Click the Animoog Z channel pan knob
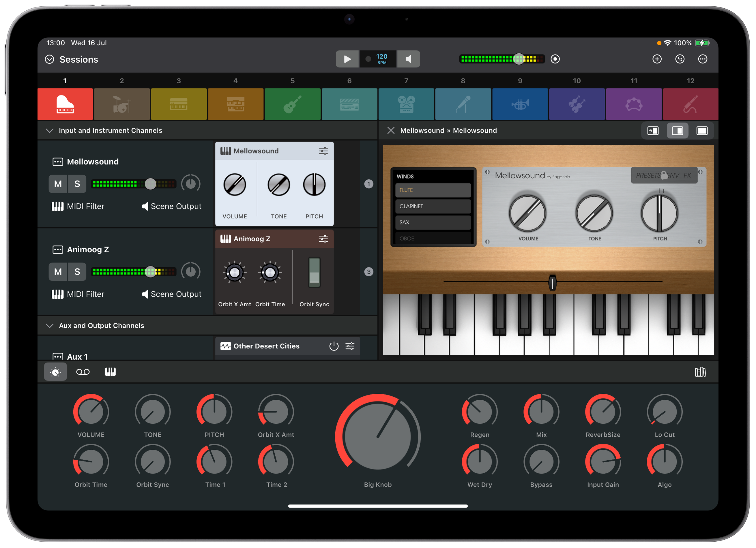The image size is (756, 548). (191, 272)
